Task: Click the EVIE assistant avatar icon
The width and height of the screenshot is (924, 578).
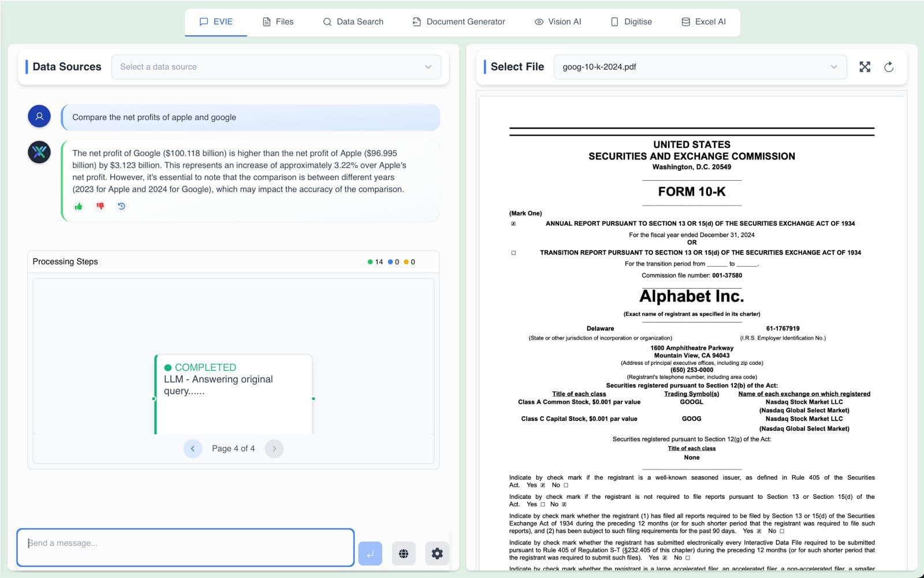Action: coord(39,152)
